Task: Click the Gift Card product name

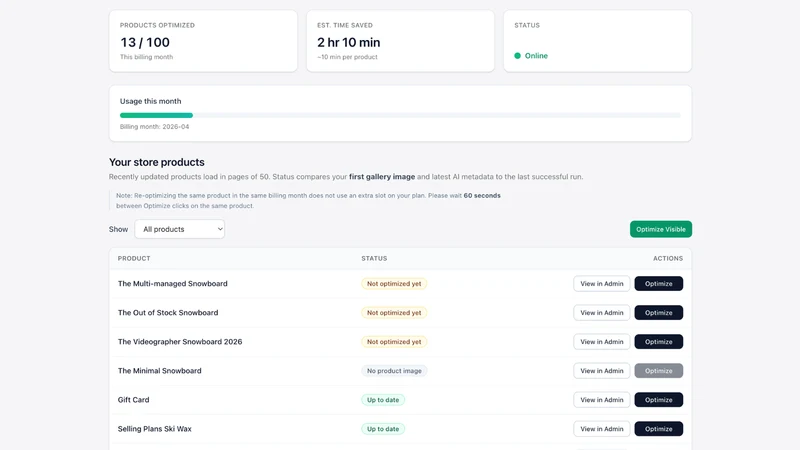Action: (134, 400)
